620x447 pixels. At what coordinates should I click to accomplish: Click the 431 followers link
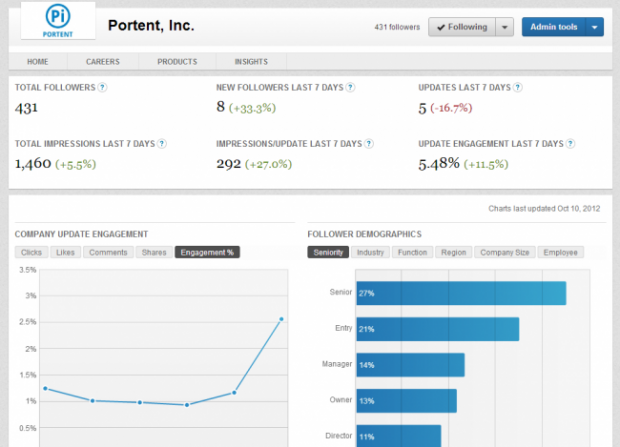[x=397, y=27]
